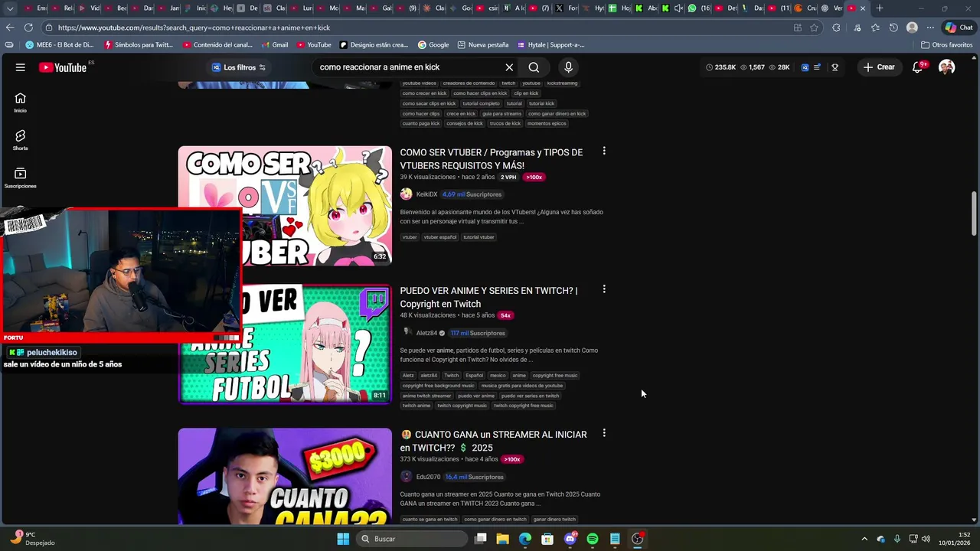Open the Contenido del canal bookmark

(217, 45)
